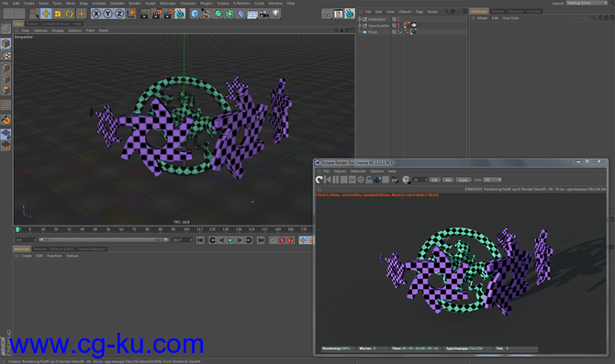
Task: Toggle lock resolution in Octane window
Action: pyautogui.click(x=369, y=180)
